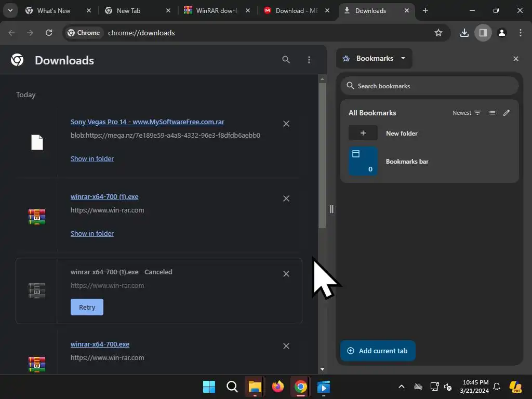Image resolution: width=532 pixels, height=399 pixels.
Task: Show winrar-x64-700 (1).exe in folder
Action: [x=92, y=233]
